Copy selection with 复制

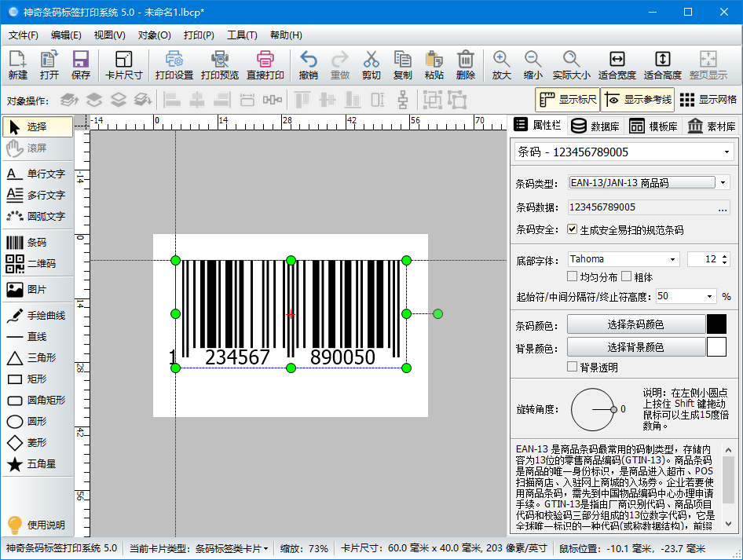402,65
